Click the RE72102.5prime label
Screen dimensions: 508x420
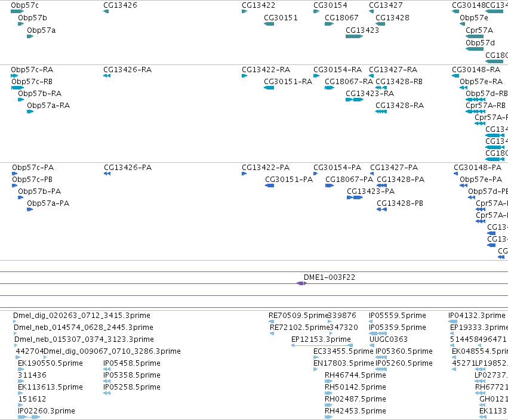pyautogui.click(x=300, y=328)
